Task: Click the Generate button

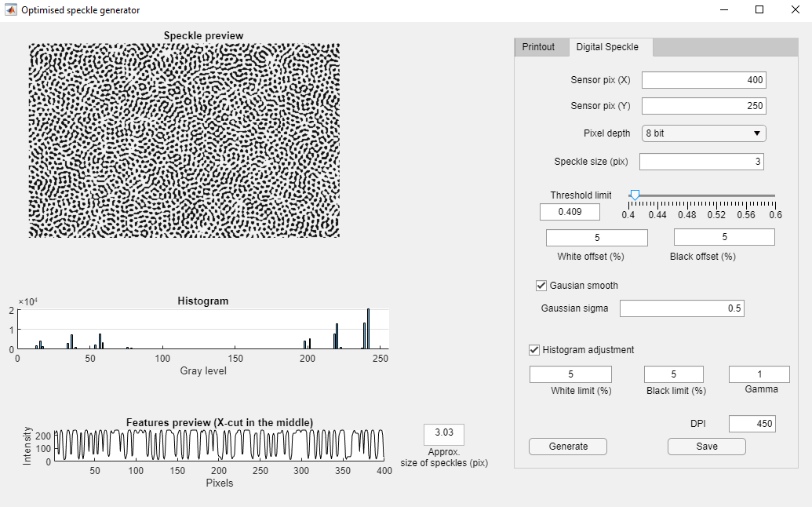Action: [567, 447]
